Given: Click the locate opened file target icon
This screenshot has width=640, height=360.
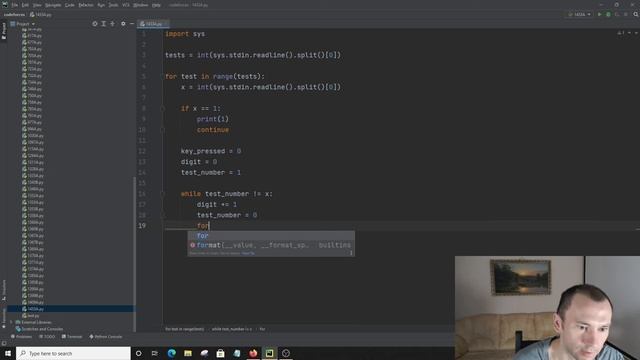Looking at the screenshot, I should pyautogui.click(x=95, y=24).
